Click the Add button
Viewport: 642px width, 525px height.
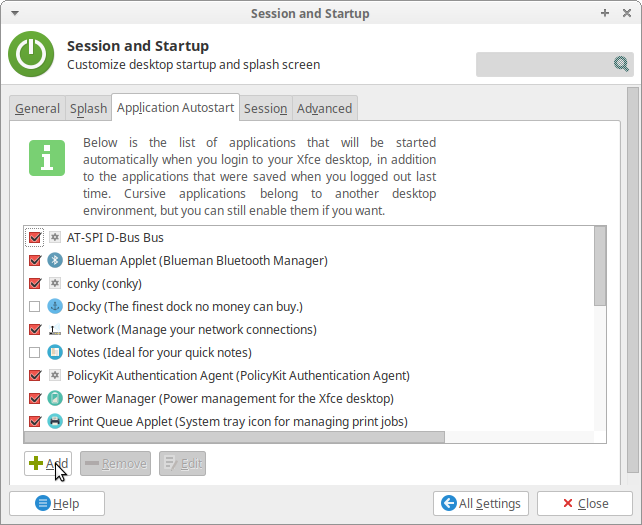[48, 464]
